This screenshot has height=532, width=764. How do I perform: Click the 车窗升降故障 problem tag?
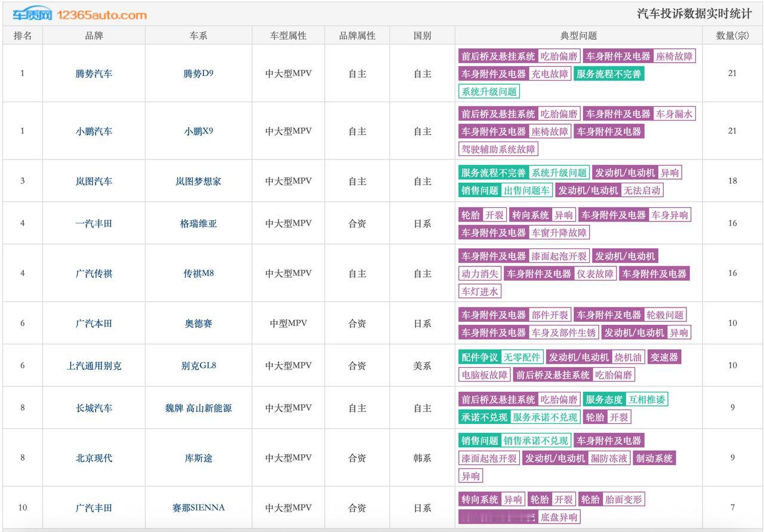point(559,233)
